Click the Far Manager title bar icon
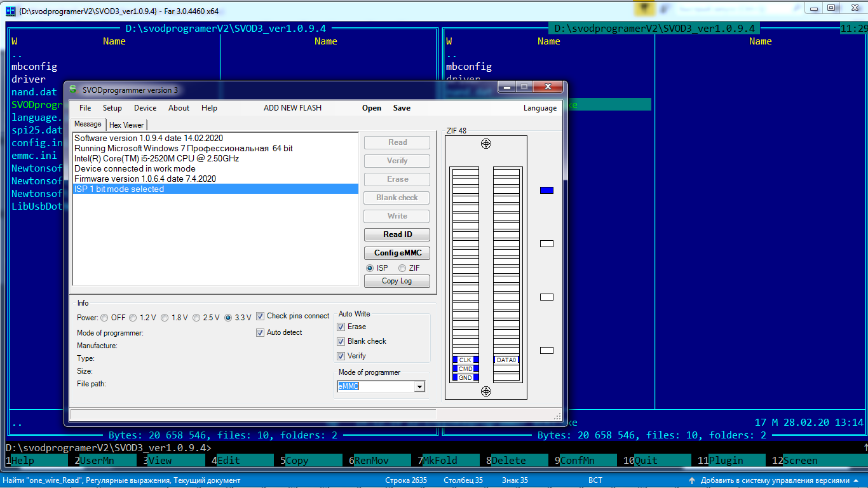This screenshot has height=488, width=868. [11, 11]
